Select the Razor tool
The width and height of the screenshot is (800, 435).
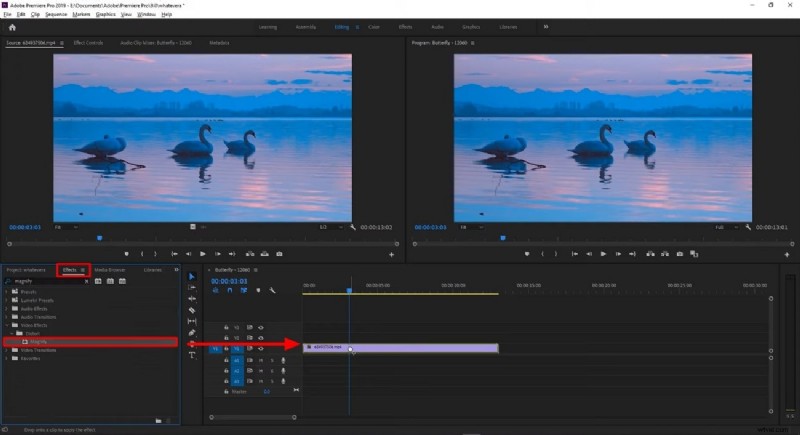(192, 310)
